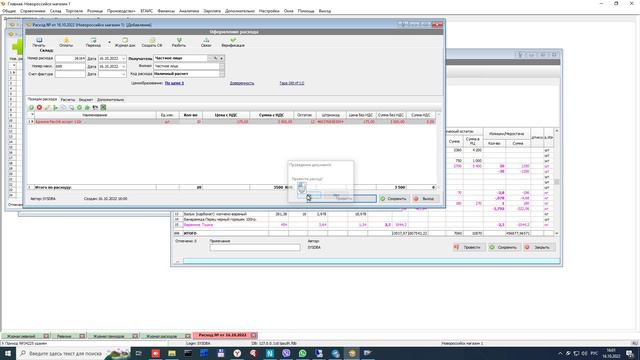Open the Торговля menu

(74, 11)
